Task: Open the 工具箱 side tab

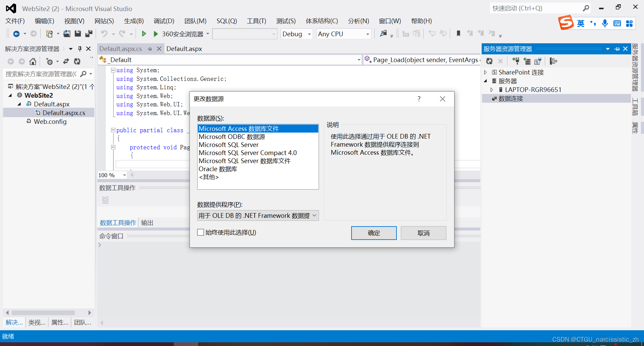Action: click(x=635, y=107)
